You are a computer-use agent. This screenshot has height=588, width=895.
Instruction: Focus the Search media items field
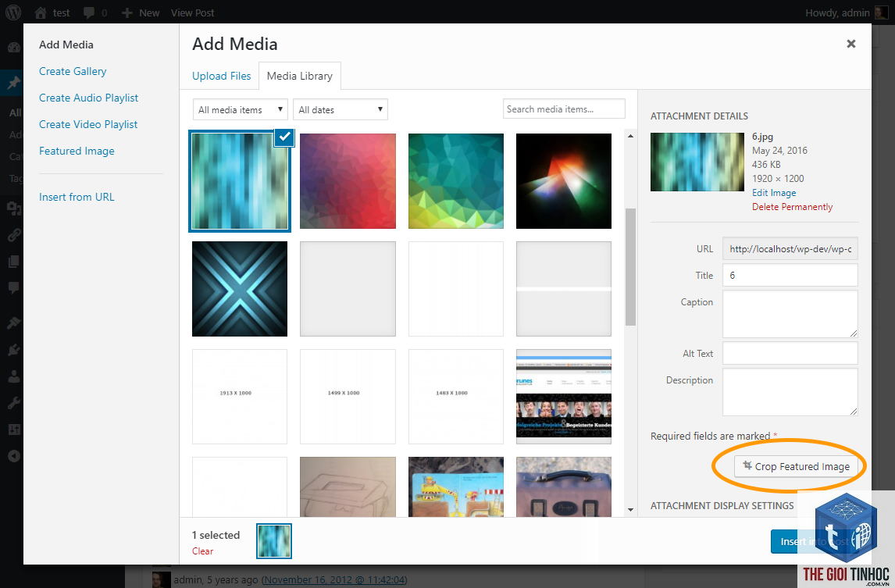(x=563, y=109)
